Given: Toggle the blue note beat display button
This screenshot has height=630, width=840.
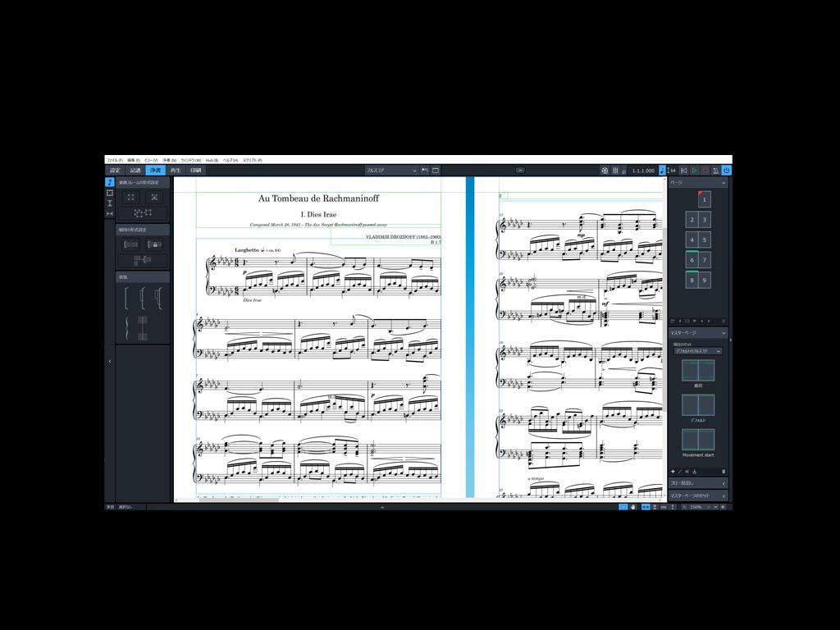Looking at the screenshot, I should (662, 171).
